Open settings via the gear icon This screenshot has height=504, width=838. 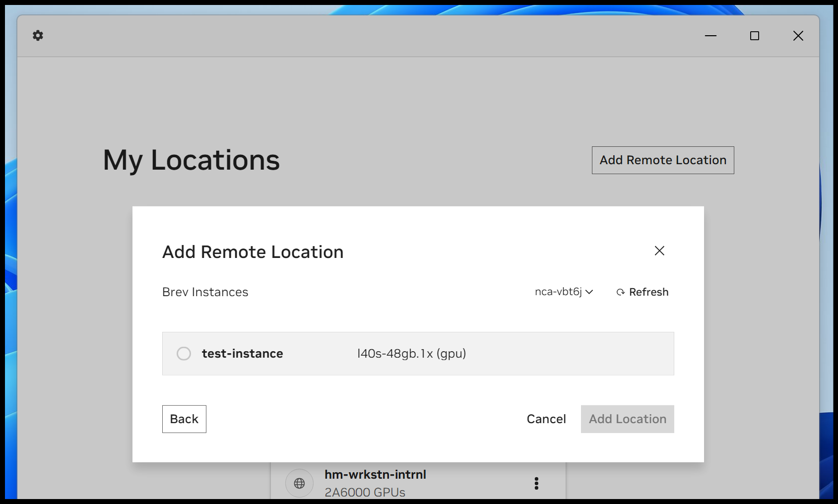pos(38,36)
